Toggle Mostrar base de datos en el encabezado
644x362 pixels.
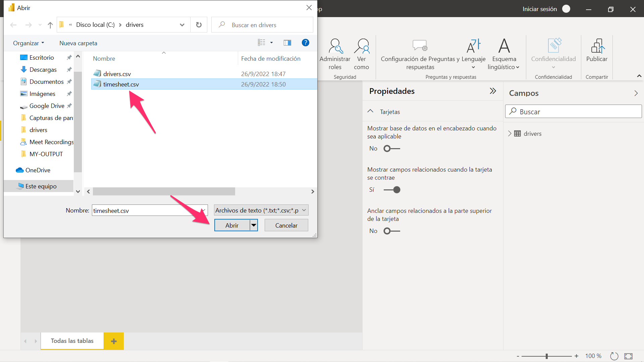[x=392, y=148]
